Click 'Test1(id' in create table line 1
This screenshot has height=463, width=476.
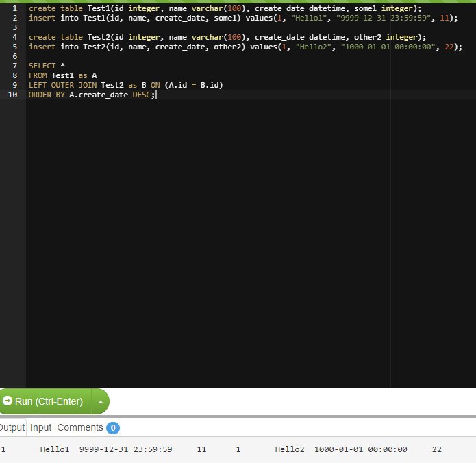pos(105,8)
